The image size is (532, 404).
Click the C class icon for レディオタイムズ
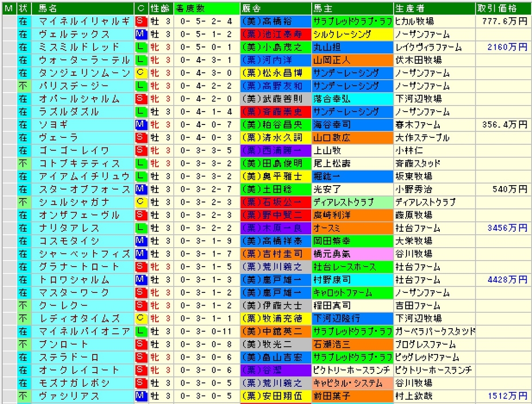point(141,318)
